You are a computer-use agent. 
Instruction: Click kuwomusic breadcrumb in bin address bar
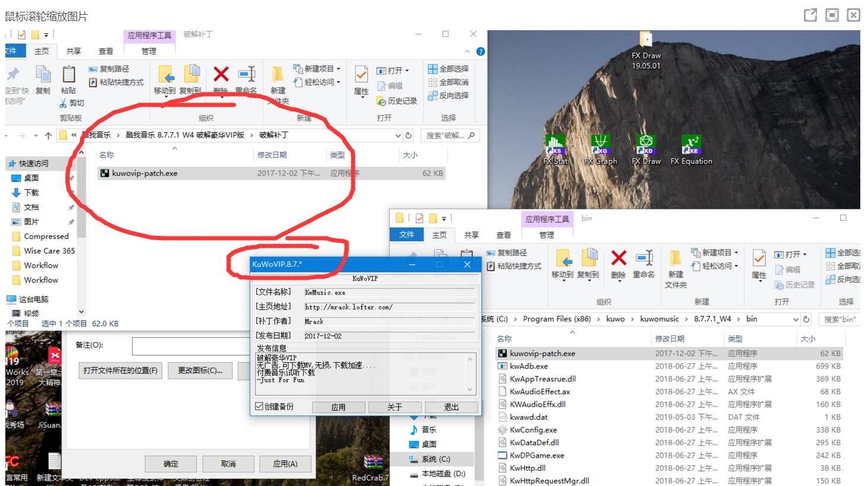659,319
